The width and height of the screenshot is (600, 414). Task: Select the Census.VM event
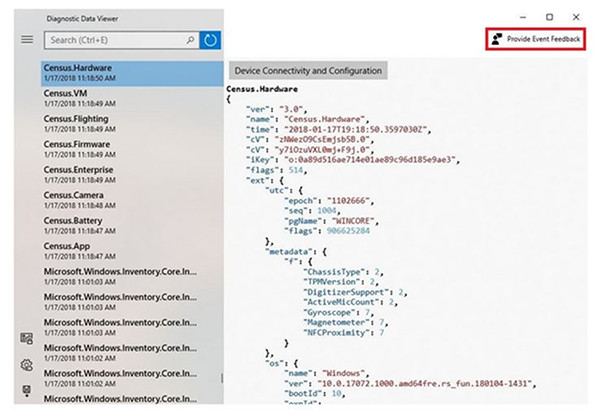click(x=132, y=98)
